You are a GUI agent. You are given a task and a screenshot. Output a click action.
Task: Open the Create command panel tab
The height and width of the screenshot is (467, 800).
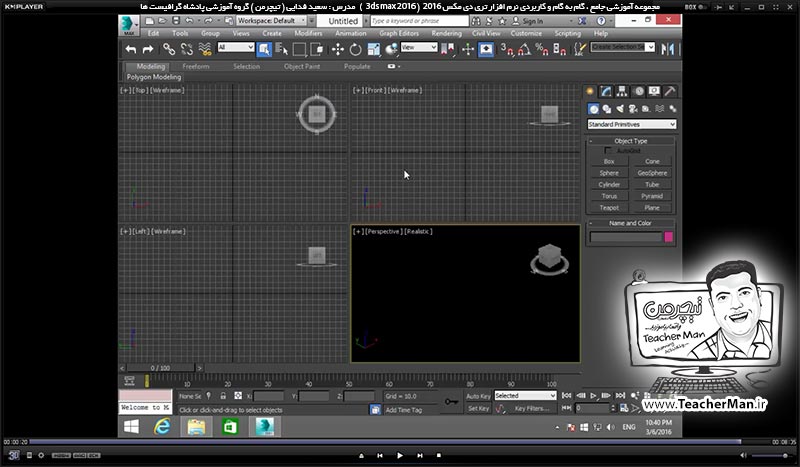click(x=590, y=91)
